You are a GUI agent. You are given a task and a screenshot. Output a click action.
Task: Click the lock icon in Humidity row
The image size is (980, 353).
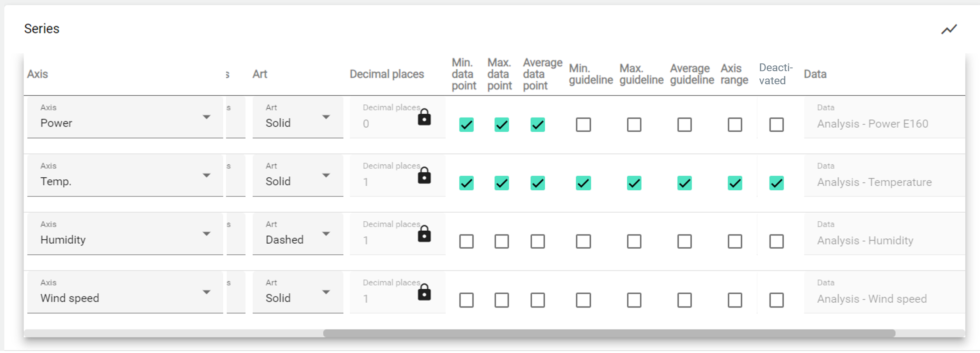[424, 234]
